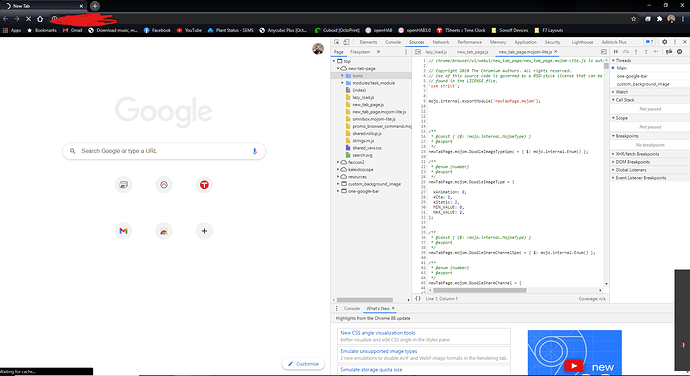Click the Step over debugger icon
The height and width of the screenshot is (376, 690).
626,52
